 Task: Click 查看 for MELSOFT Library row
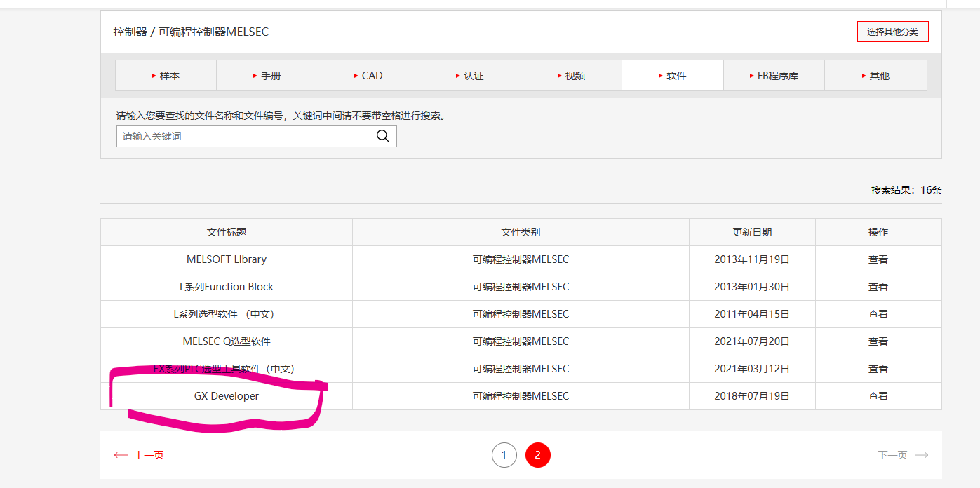tap(878, 259)
